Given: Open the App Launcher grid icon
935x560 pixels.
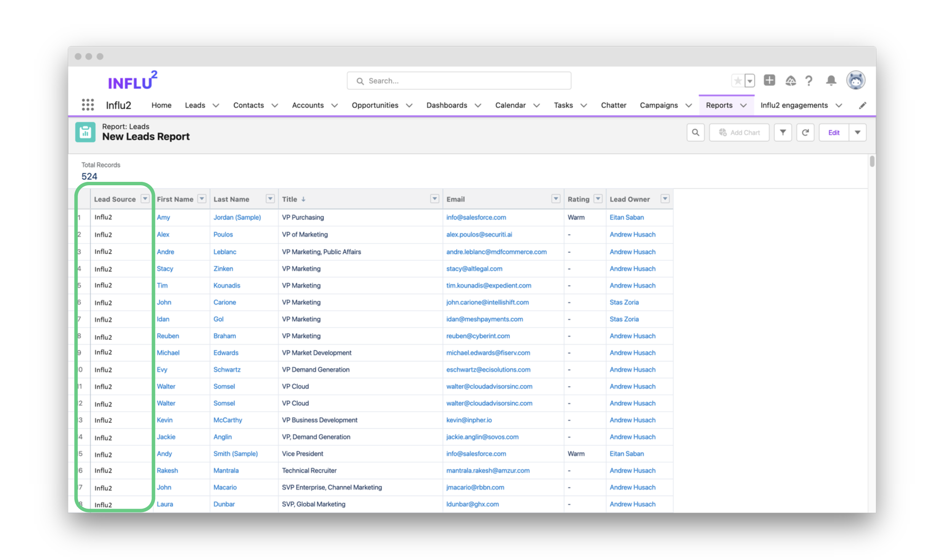Looking at the screenshot, I should [x=88, y=105].
